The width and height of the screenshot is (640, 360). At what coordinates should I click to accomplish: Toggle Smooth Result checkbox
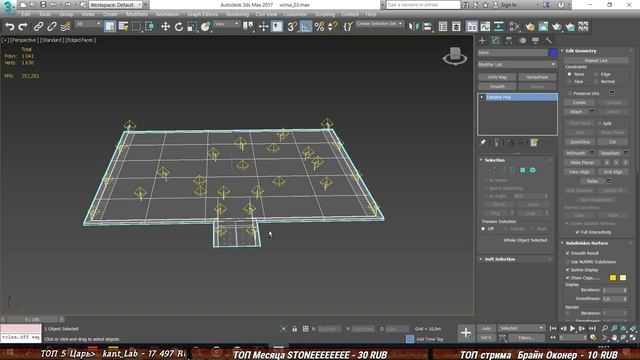tap(567, 253)
